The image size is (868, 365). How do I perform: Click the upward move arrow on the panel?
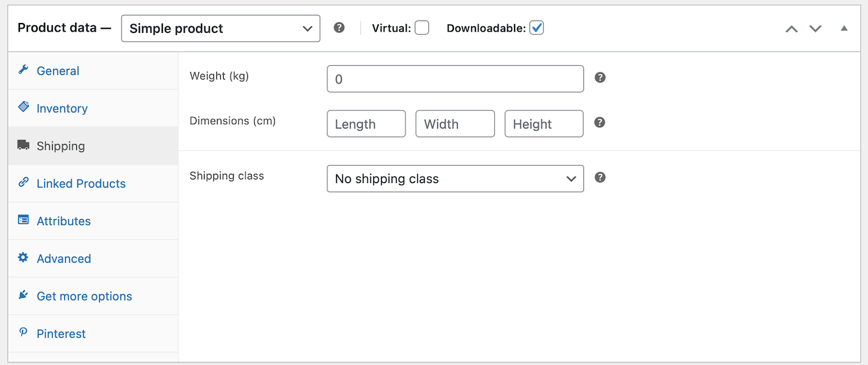[791, 28]
